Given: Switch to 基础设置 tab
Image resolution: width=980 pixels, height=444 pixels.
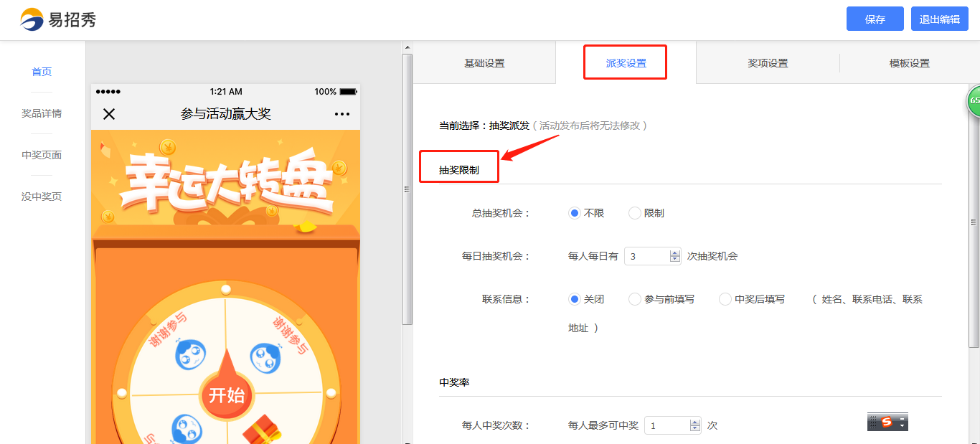Looking at the screenshot, I should point(484,63).
